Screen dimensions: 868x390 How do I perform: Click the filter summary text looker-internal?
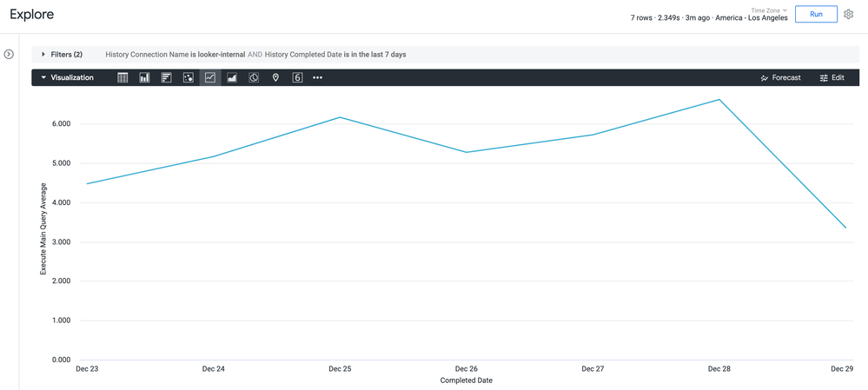point(222,55)
